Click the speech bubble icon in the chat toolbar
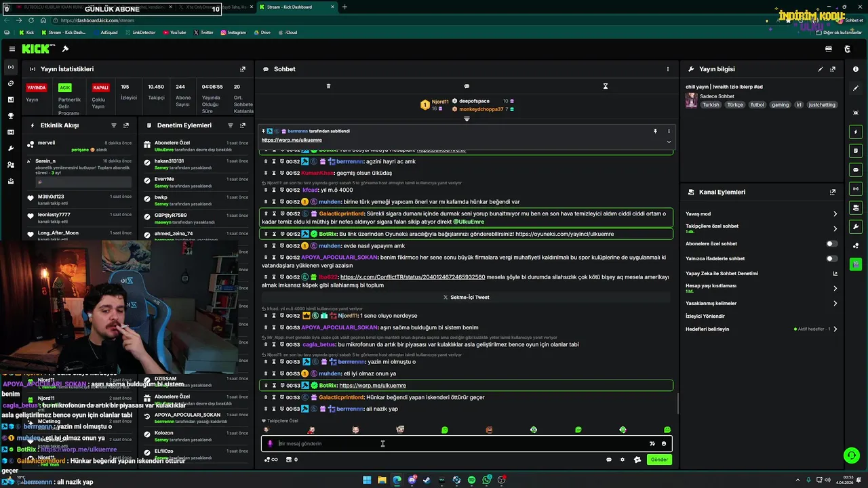The height and width of the screenshot is (488, 868). tap(467, 86)
